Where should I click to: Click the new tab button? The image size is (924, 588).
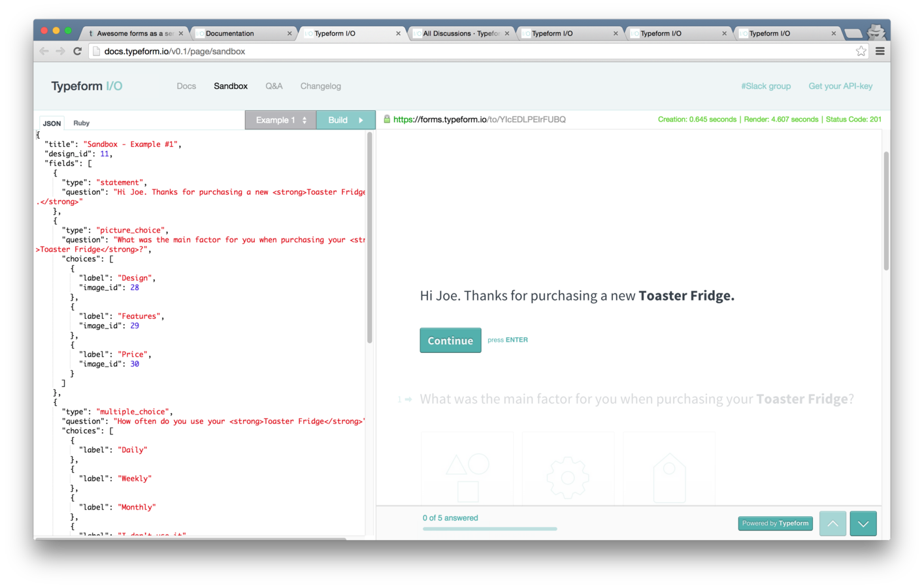[x=853, y=33]
